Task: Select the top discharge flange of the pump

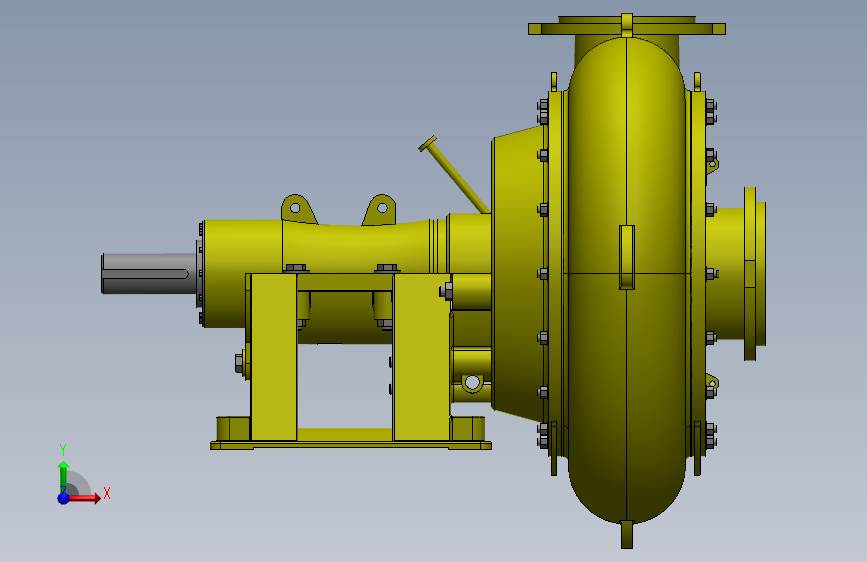Action: (626, 27)
